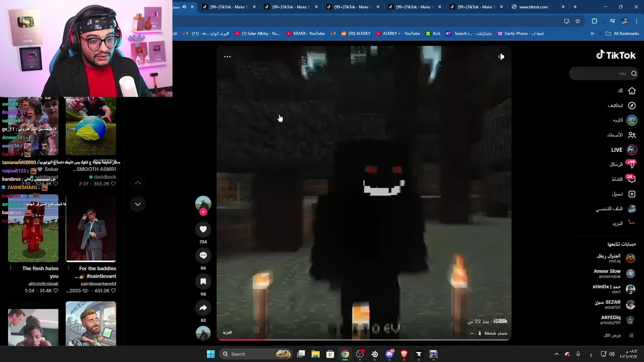Bookmark this page with star icon
The width and height of the screenshot is (644, 362).
click(x=578, y=21)
